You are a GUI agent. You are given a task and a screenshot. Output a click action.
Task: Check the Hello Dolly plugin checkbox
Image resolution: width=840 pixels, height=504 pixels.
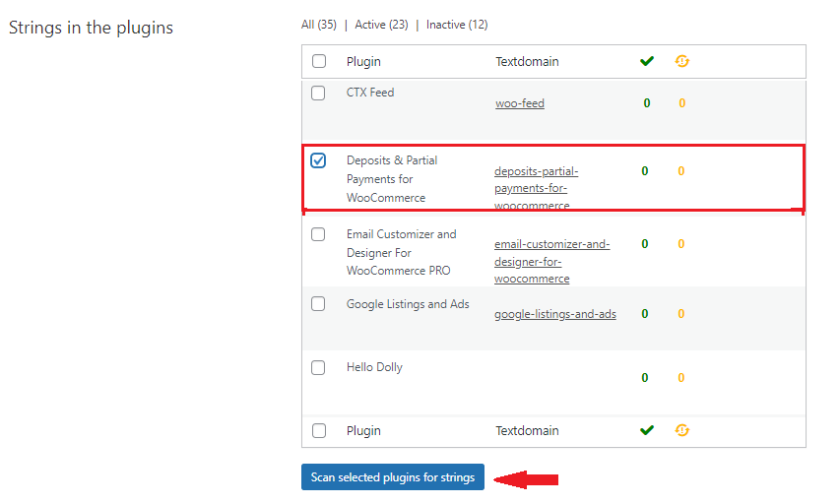pyautogui.click(x=318, y=367)
